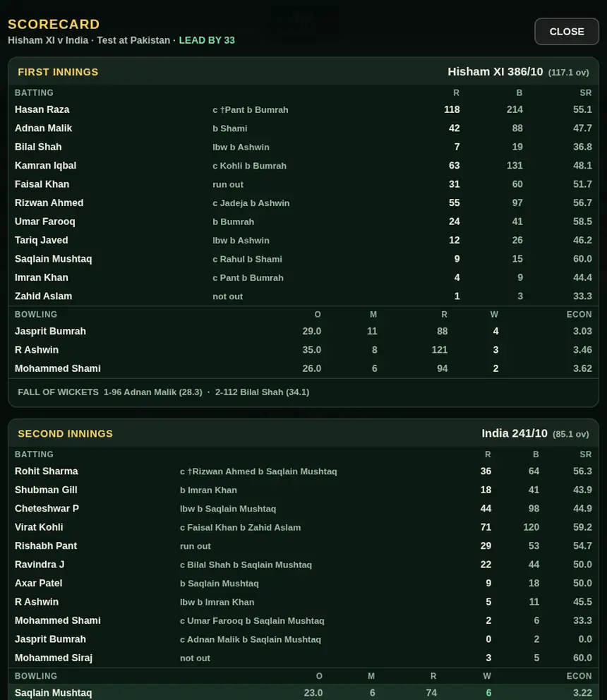The image size is (607, 700).
Task: Select Mohammed Siraj not out row
Action: pos(303,658)
